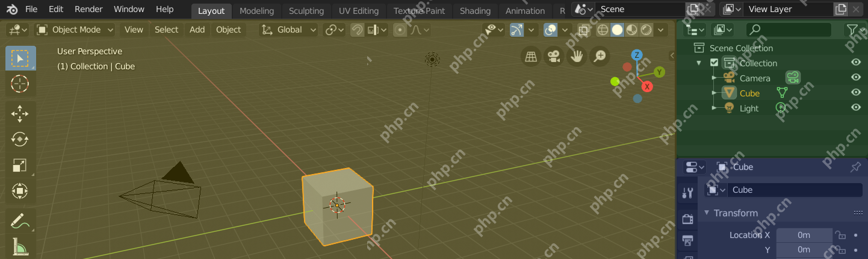868x259 pixels.
Task: Open the Render properties tab icon
Action: click(x=687, y=219)
